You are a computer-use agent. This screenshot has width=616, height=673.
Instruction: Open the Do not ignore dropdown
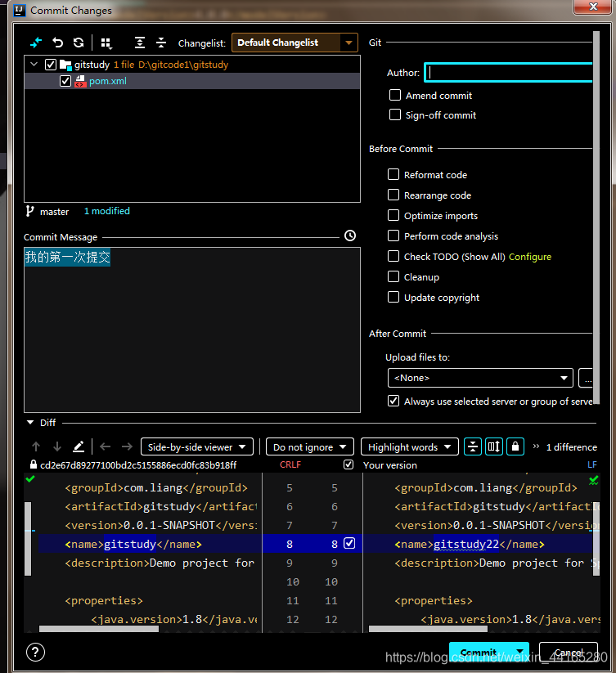click(309, 446)
